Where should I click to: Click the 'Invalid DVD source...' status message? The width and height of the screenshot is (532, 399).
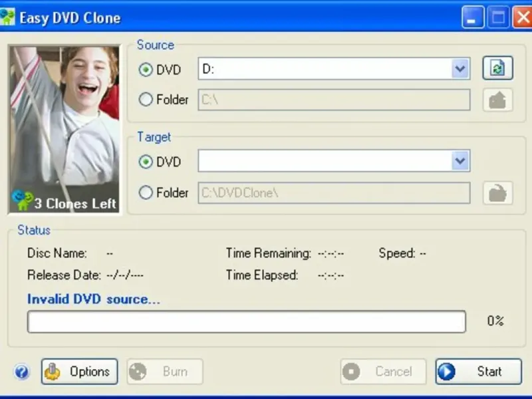94,299
